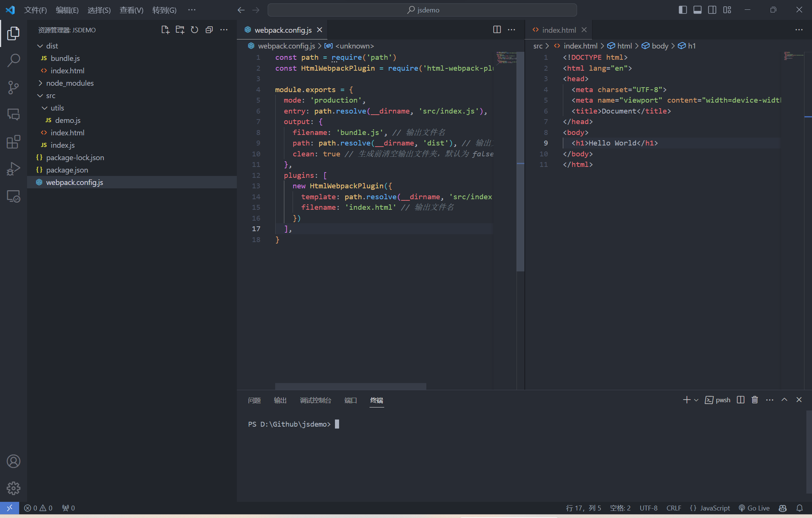
Task: Open the Search view in activity bar
Action: click(14, 60)
